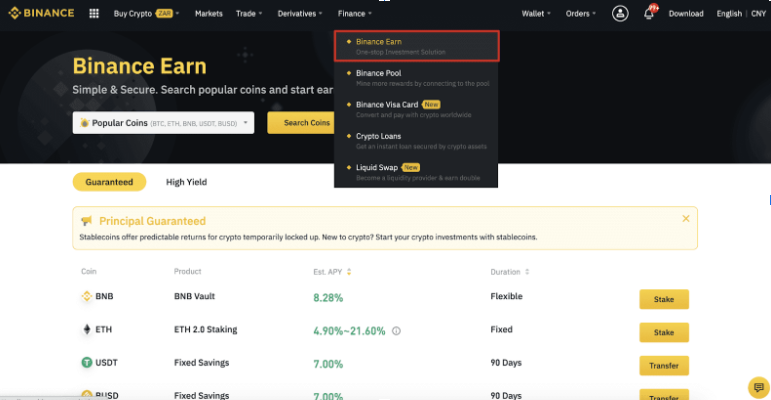Click the megaphone icon in Principal Guaranteed banner

pyautogui.click(x=87, y=221)
